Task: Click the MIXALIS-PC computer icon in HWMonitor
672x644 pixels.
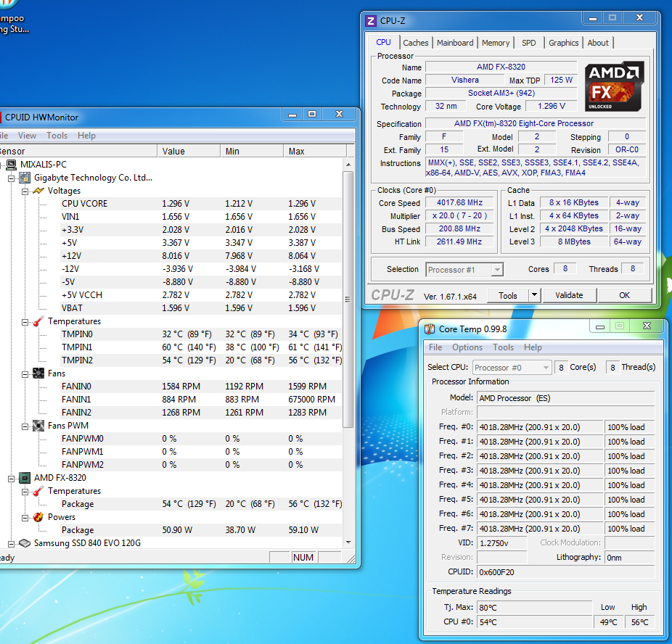Action: point(12,165)
